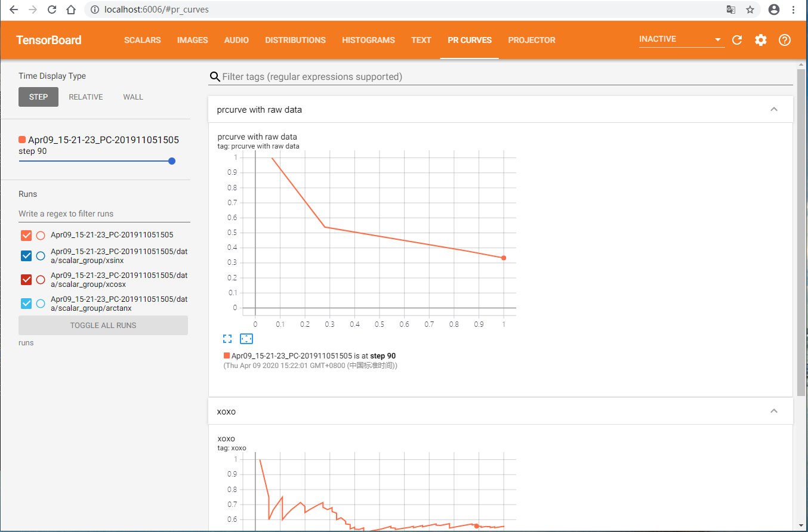Click the data point at the curve's right end
Image resolution: width=808 pixels, height=532 pixels.
coord(504,258)
